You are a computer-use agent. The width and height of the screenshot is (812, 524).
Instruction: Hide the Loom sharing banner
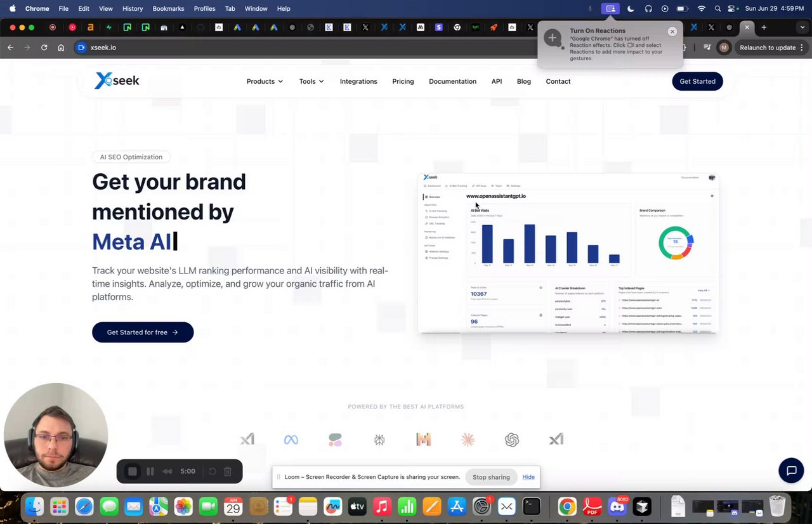click(x=528, y=477)
